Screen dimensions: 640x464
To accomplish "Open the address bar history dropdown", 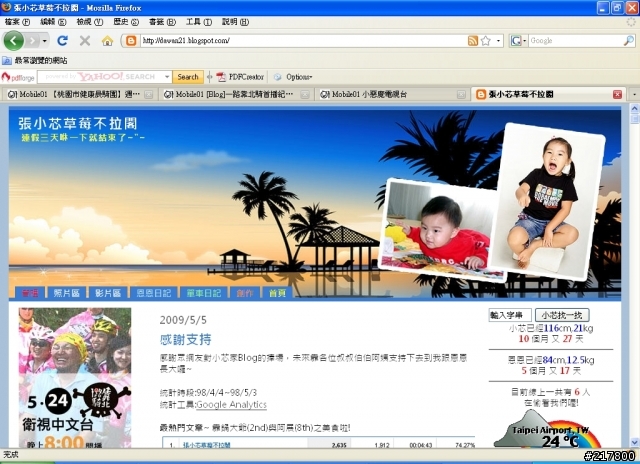I will tap(498, 40).
